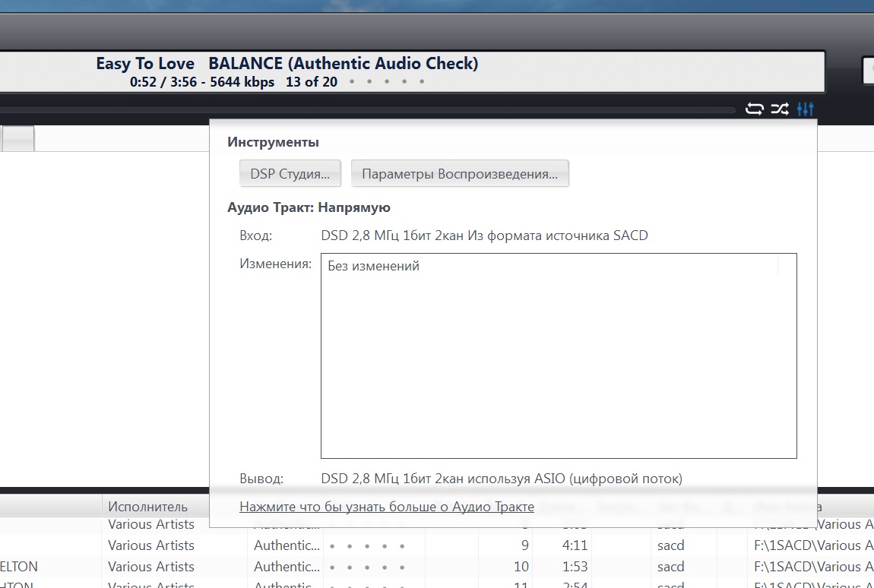This screenshot has height=588, width=874.
Task: Toggle the shuffle playback icon
Action: (x=780, y=109)
